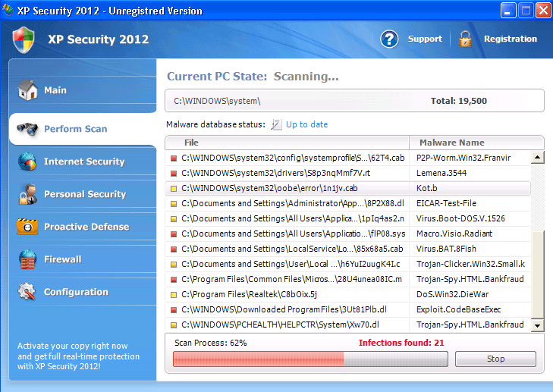553x392 pixels.
Task: Stop the running scan
Action: [495, 359]
